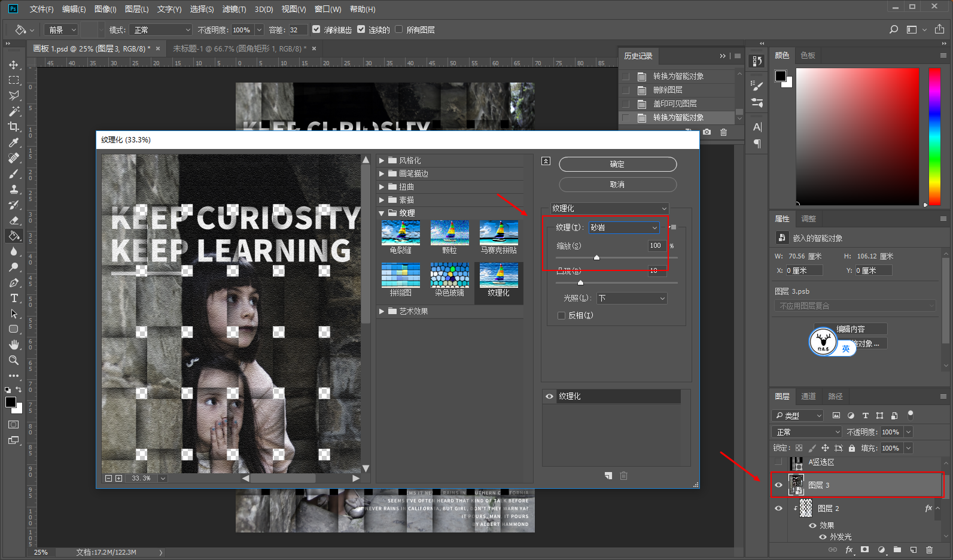The image size is (953, 560).
Task: Click the delete layer trash icon
Action: [928, 549]
